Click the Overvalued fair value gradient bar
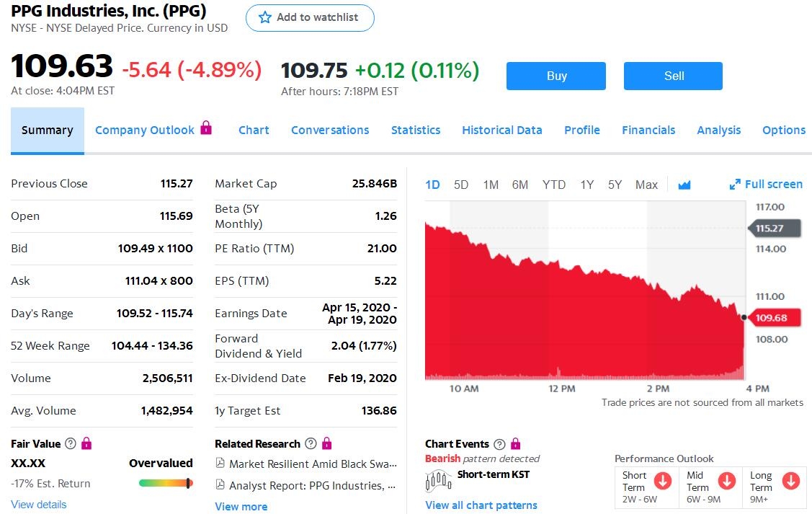The height and width of the screenshot is (514, 812). pyautogui.click(x=165, y=483)
